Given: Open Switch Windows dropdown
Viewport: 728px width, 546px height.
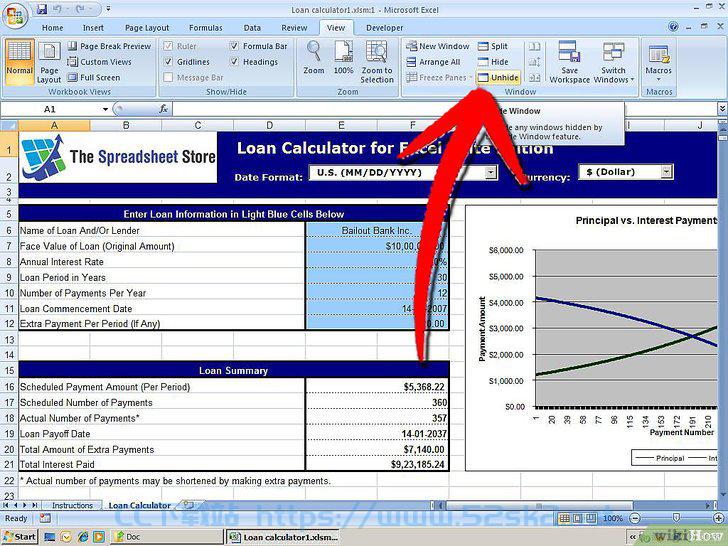Looking at the screenshot, I should pyautogui.click(x=613, y=61).
